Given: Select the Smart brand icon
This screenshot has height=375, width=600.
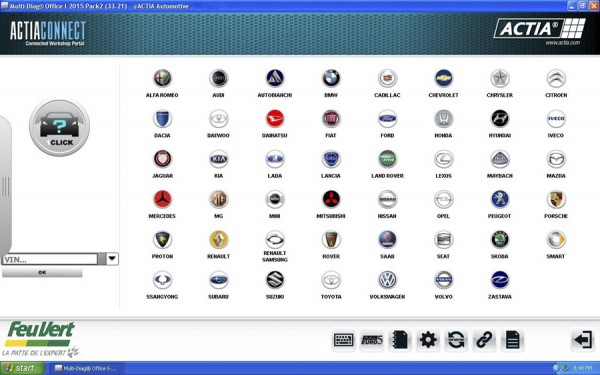Looking at the screenshot, I should 556,240.
